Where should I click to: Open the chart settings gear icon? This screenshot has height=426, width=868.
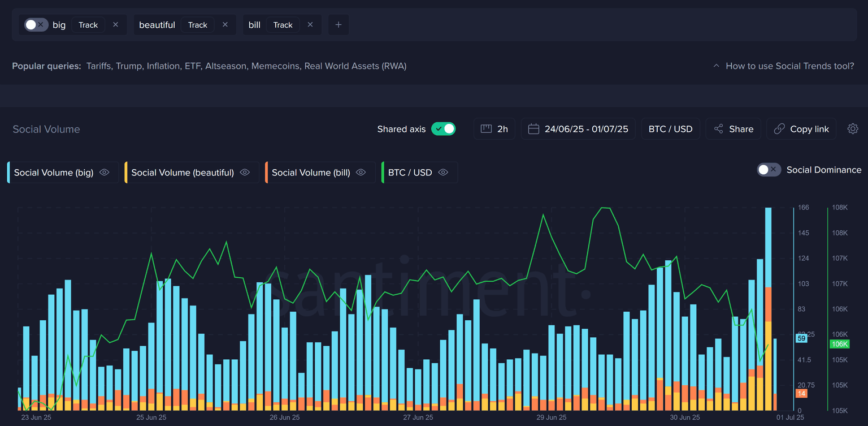point(853,129)
